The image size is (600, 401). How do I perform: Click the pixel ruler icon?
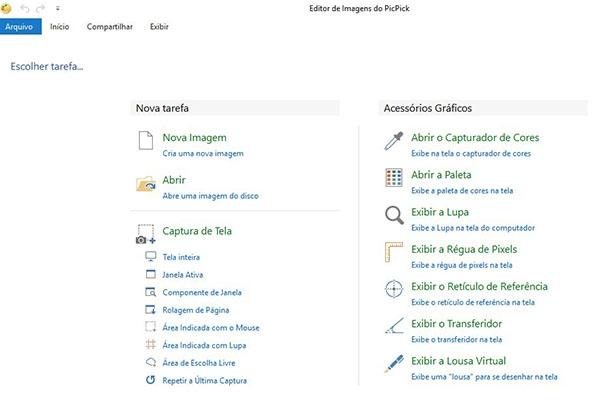[394, 252]
